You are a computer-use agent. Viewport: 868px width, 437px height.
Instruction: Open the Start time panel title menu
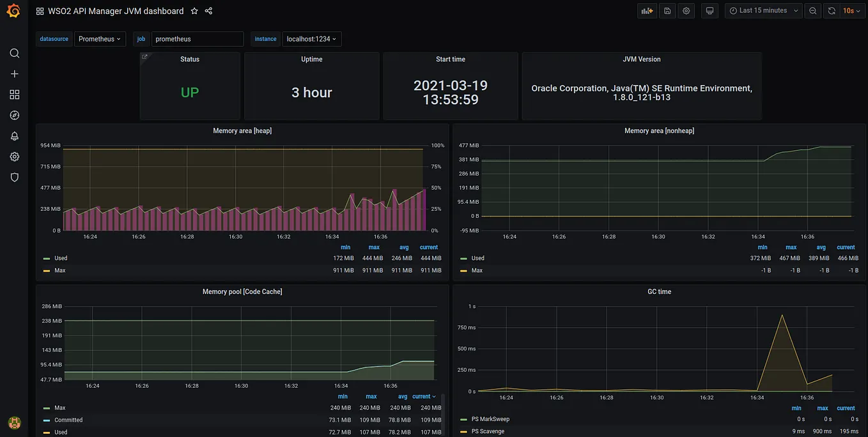[451, 59]
